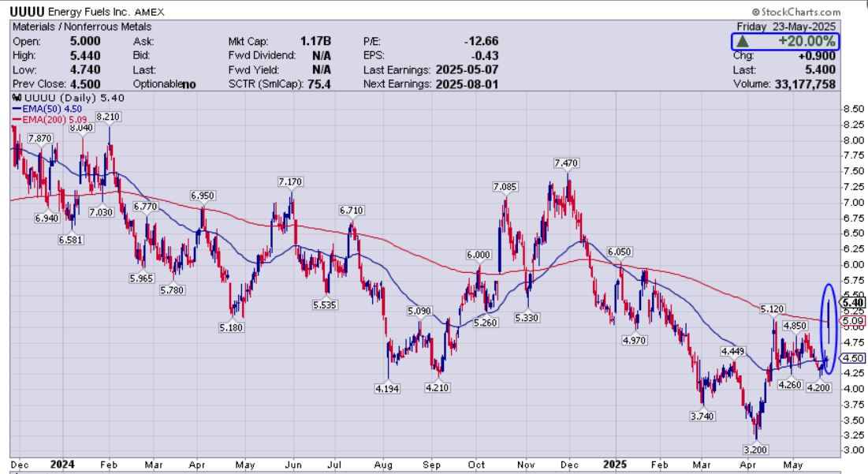Screen dimensions: 868x474
Task: Click the 6.000 price label
Action: click(479, 255)
